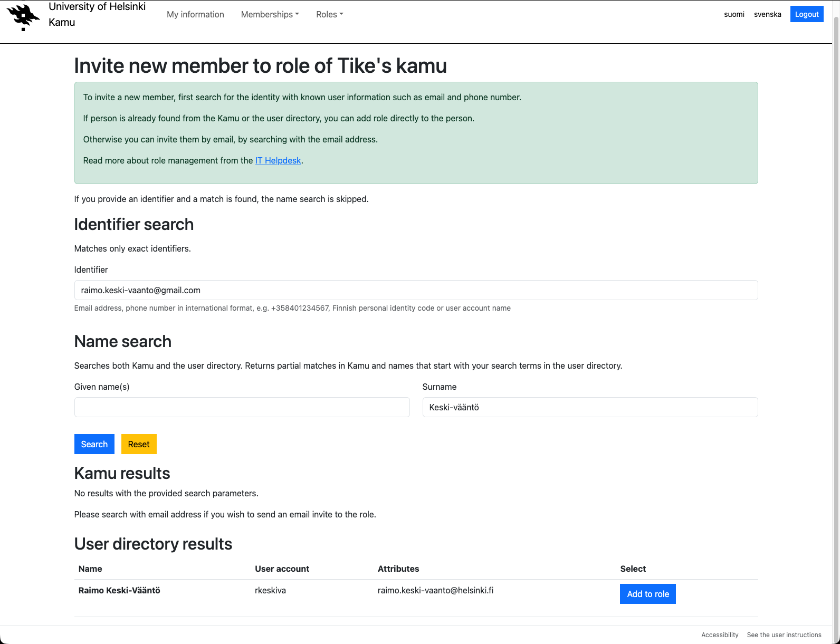Open the My information page
This screenshot has width=840, height=644.
coord(195,14)
